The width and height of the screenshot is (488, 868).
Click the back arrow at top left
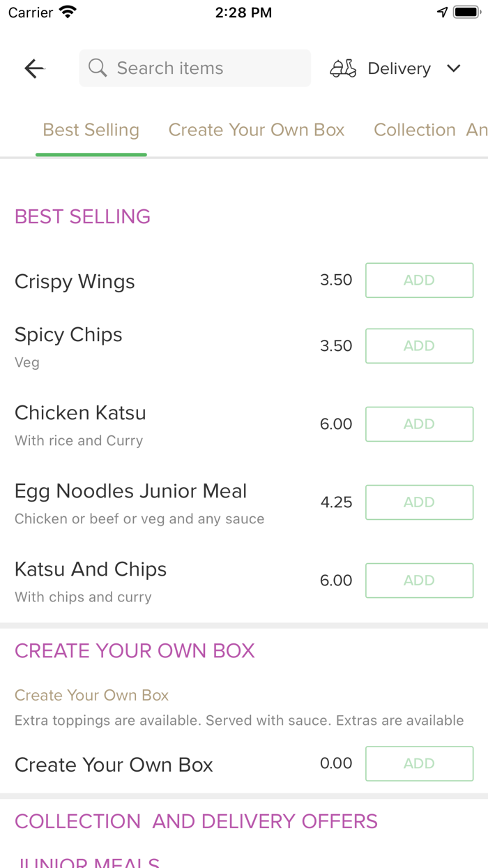tap(33, 68)
